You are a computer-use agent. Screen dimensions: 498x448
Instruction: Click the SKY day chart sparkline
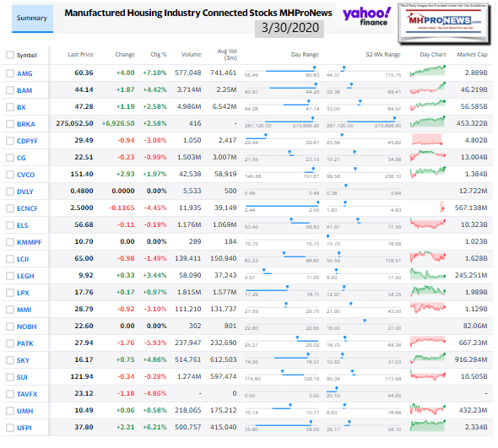click(x=427, y=358)
